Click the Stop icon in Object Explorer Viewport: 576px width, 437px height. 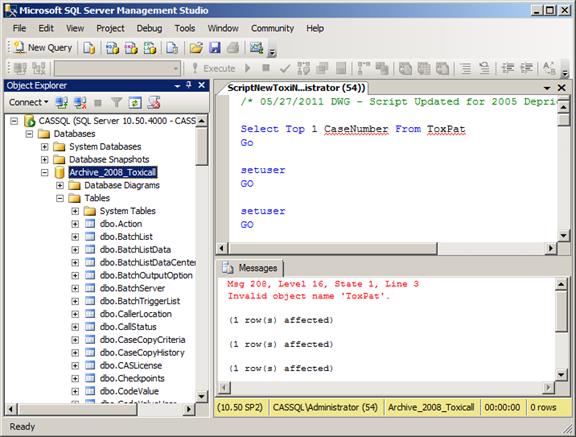[x=98, y=103]
